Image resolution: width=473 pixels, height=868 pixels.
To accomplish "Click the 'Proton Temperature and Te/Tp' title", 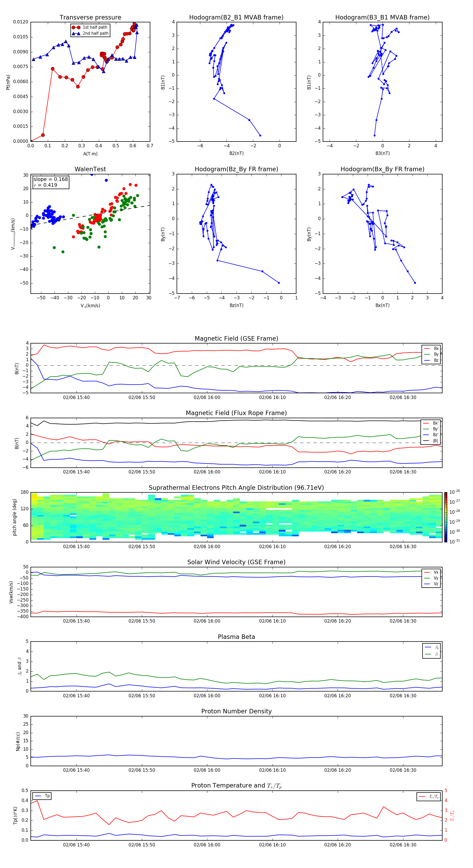I will coord(236,785).
